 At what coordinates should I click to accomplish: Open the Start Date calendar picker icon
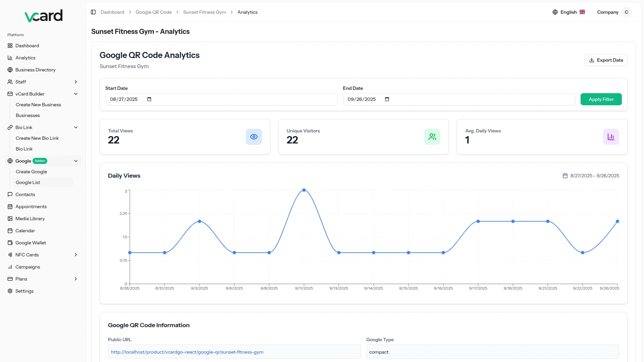click(x=149, y=99)
